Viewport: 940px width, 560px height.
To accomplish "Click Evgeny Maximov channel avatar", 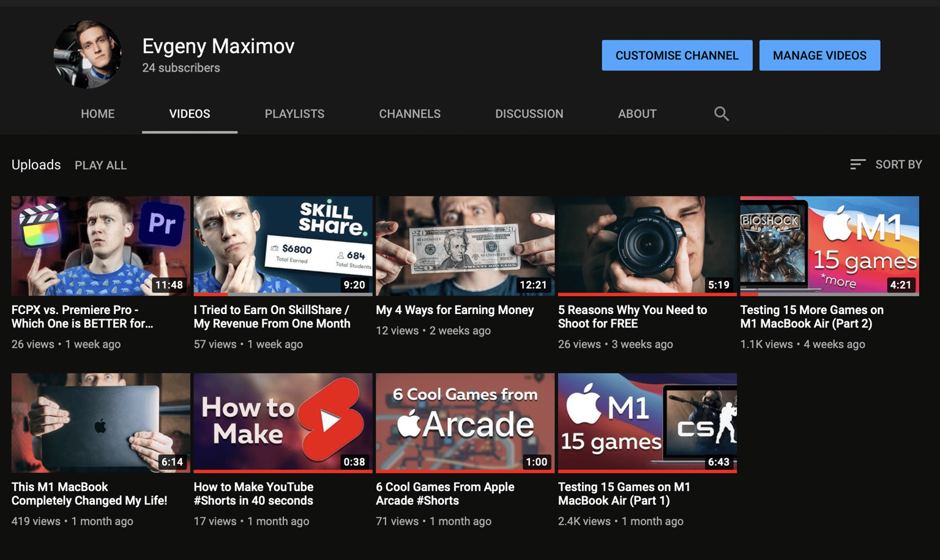I will click(88, 54).
